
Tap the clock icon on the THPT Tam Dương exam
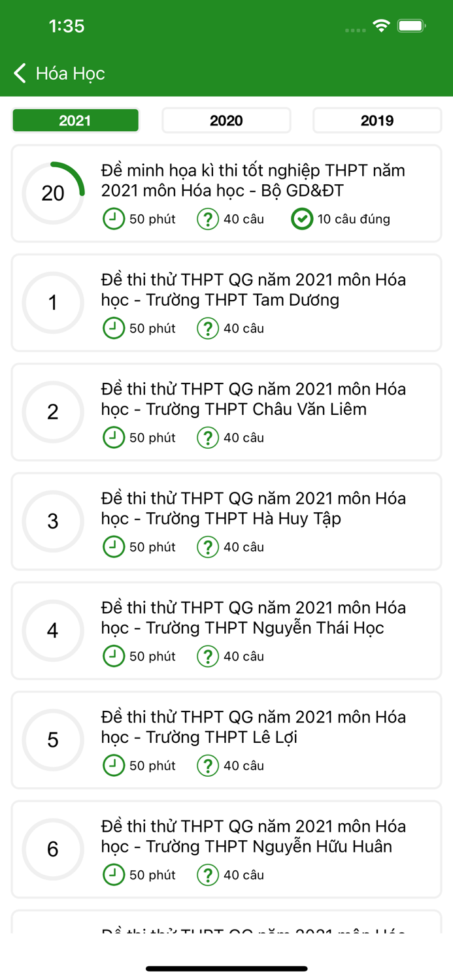[114, 328]
